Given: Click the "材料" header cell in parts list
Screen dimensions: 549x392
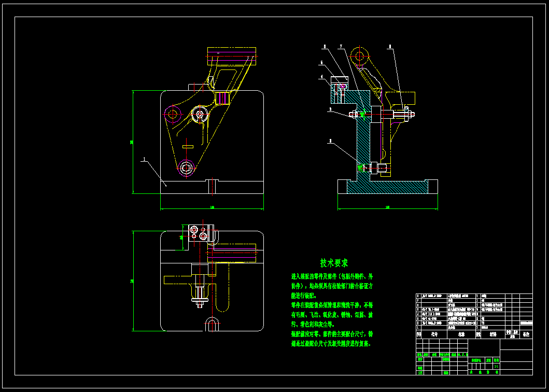Looking at the screenshot, I should 493,334.
